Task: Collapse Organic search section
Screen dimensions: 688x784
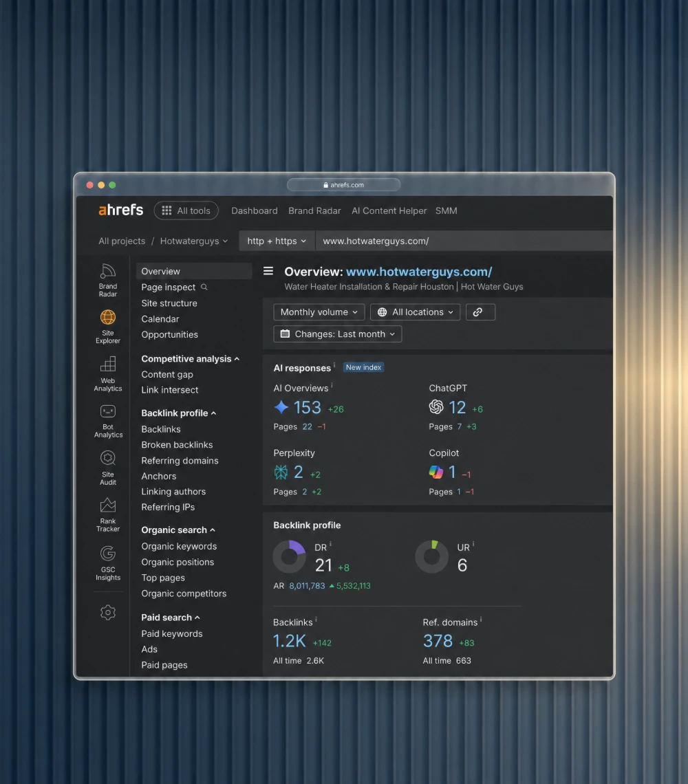Action: [178, 530]
